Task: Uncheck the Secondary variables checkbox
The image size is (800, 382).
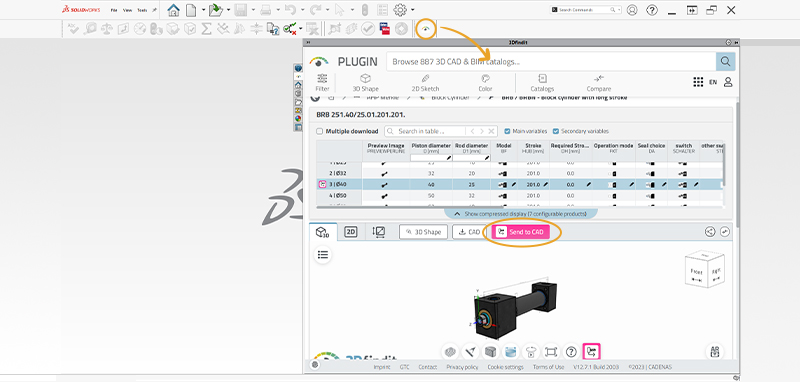Action: tap(556, 131)
